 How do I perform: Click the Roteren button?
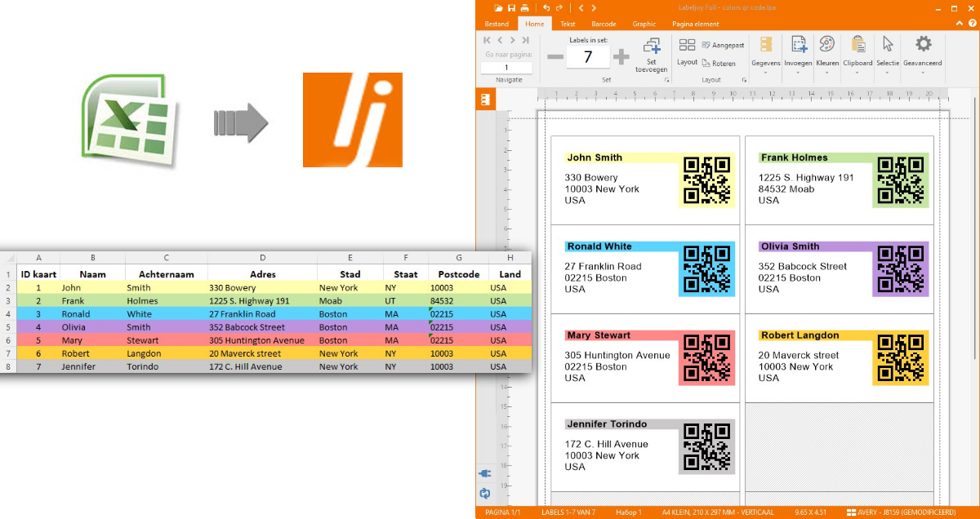(x=719, y=63)
